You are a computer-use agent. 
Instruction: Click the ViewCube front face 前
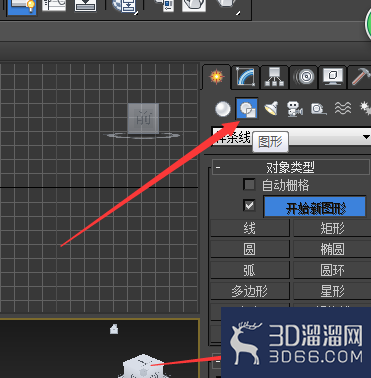coord(143,118)
